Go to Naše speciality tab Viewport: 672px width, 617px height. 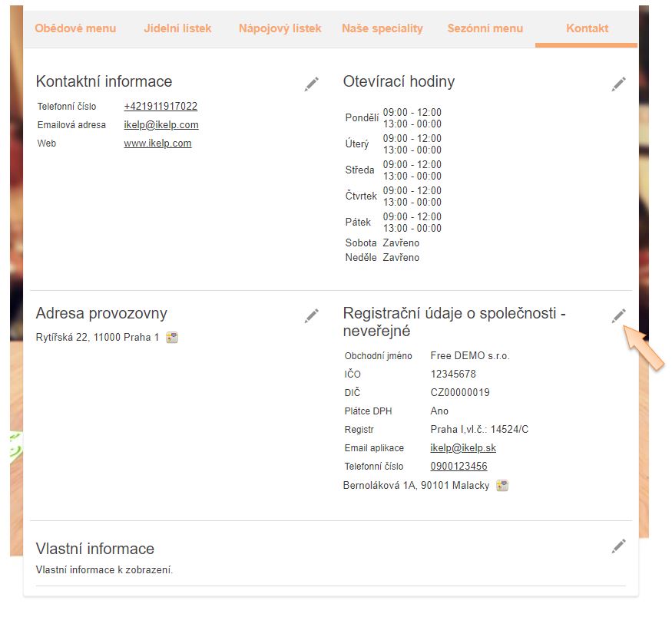[382, 28]
